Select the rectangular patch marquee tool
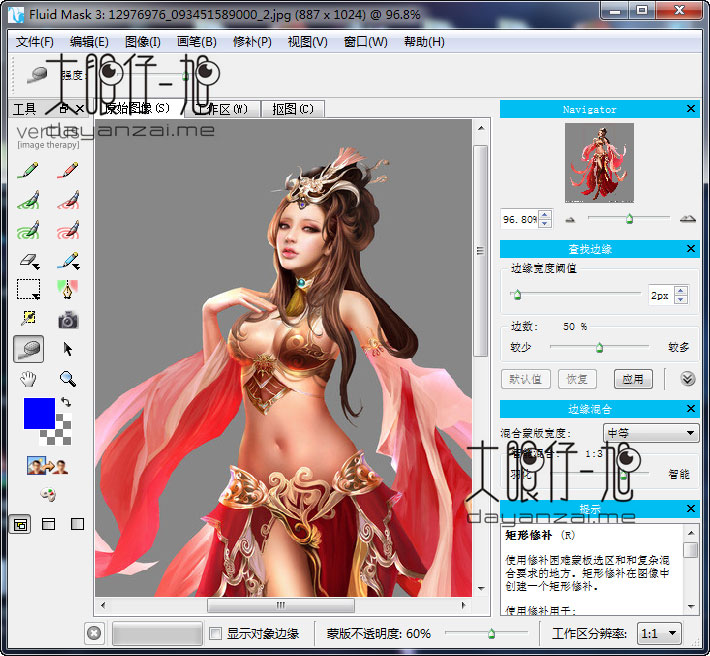The image size is (710, 656). click(x=29, y=289)
